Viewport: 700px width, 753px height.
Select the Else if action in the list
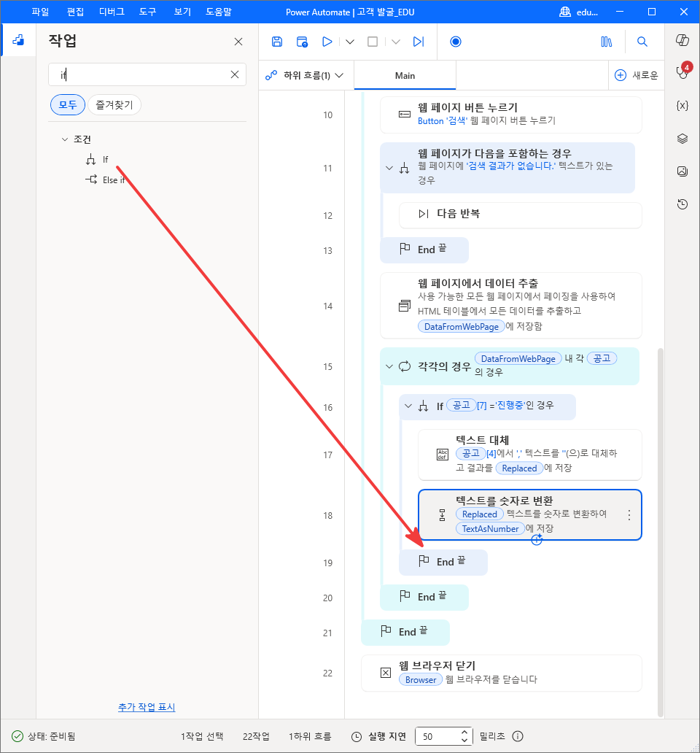tap(106, 180)
